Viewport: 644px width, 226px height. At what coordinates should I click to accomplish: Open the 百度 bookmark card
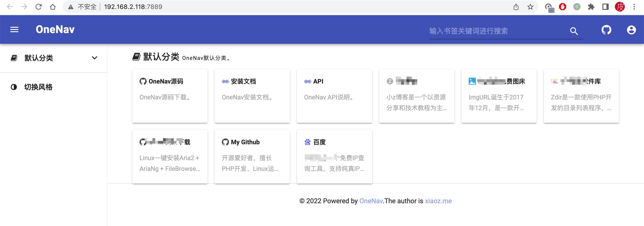tap(334, 157)
